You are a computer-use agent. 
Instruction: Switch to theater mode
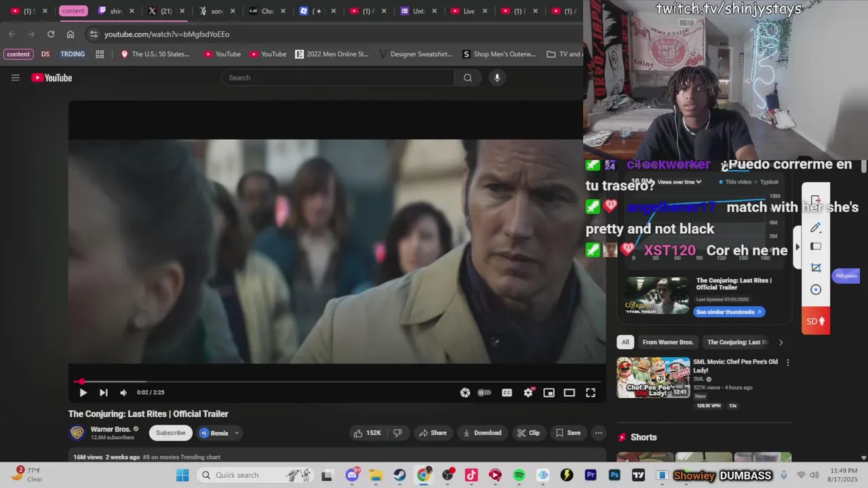tap(570, 392)
